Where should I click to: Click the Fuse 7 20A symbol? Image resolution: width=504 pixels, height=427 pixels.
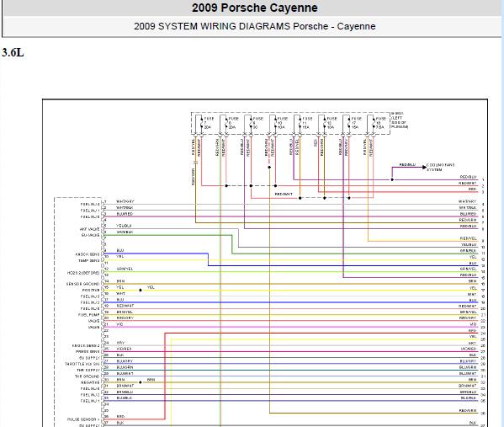pyautogui.click(x=204, y=123)
